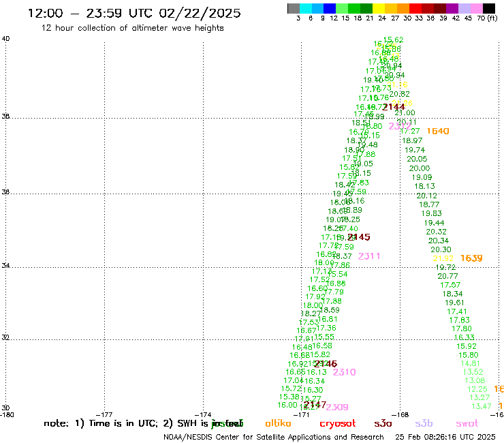Viewport: 504px width, 443px height.
Task: Click the dark red s3a label 2145
Action: point(360,237)
